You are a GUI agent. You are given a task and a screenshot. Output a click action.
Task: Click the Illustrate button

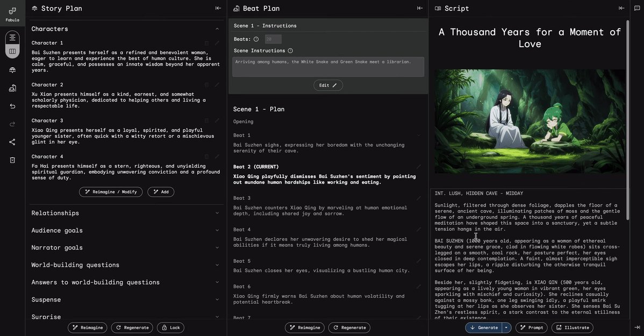(572, 327)
